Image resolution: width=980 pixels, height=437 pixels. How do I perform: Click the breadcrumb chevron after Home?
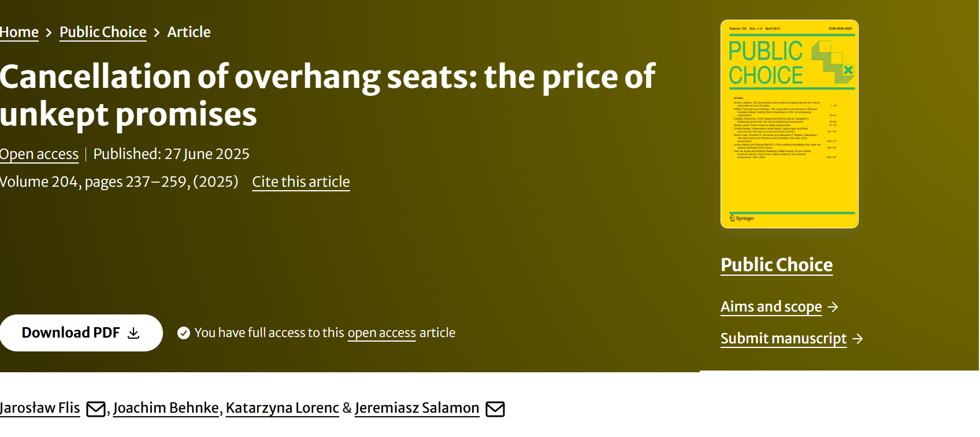pos(49,33)
